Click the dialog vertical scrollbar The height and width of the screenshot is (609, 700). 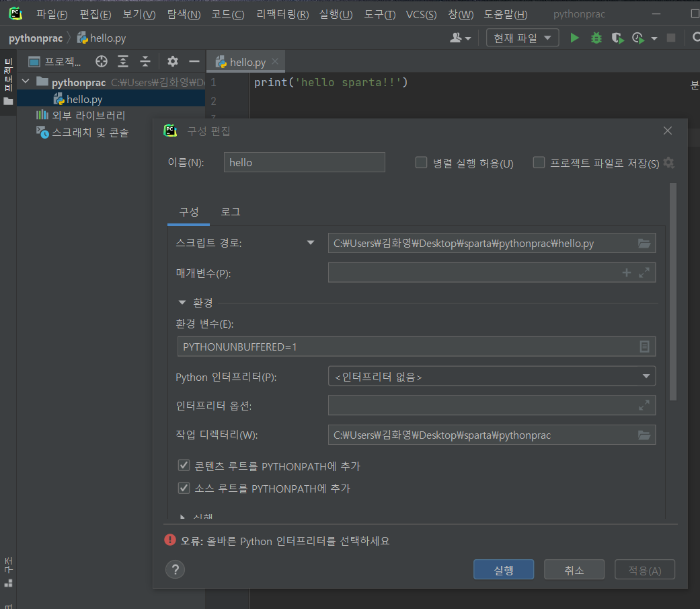(x=673, y=291)
